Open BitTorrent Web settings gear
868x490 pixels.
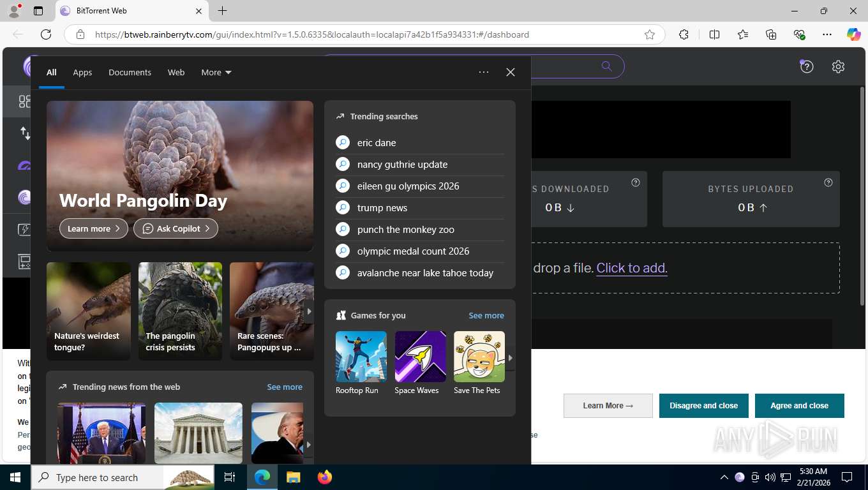pos(838,66)
